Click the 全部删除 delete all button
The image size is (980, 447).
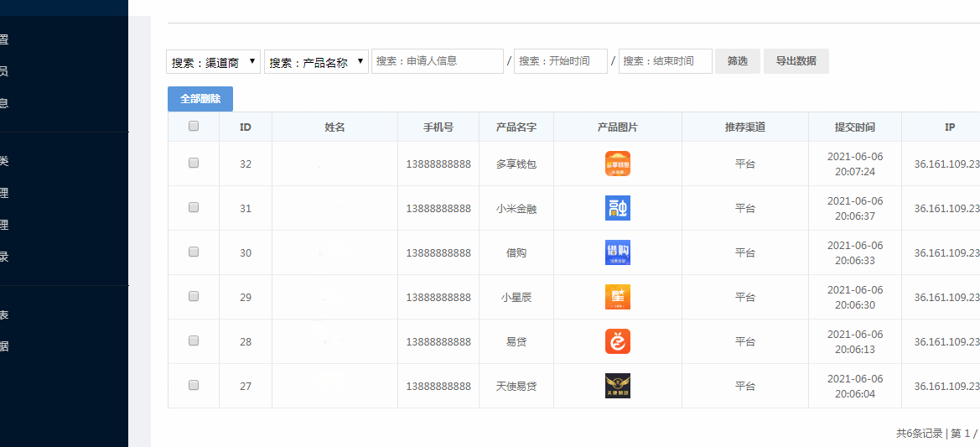coord(200,99)
